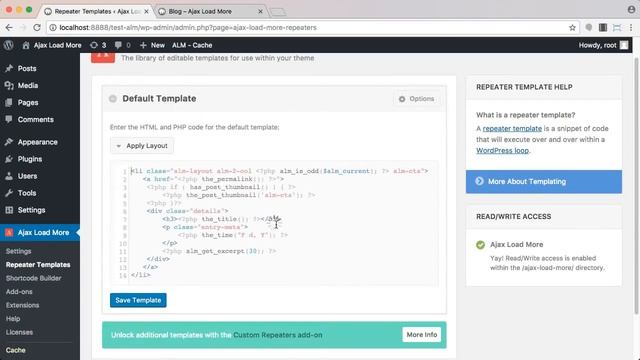This screenshot has height=360, width=640.
Task: Collapse the Default Template heading
Action: (159, 99)
